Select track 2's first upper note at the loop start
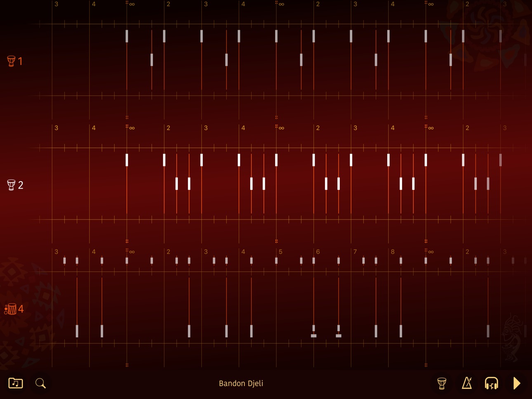Viewport: 532px width, 399px height. click(x=127, y=160)
